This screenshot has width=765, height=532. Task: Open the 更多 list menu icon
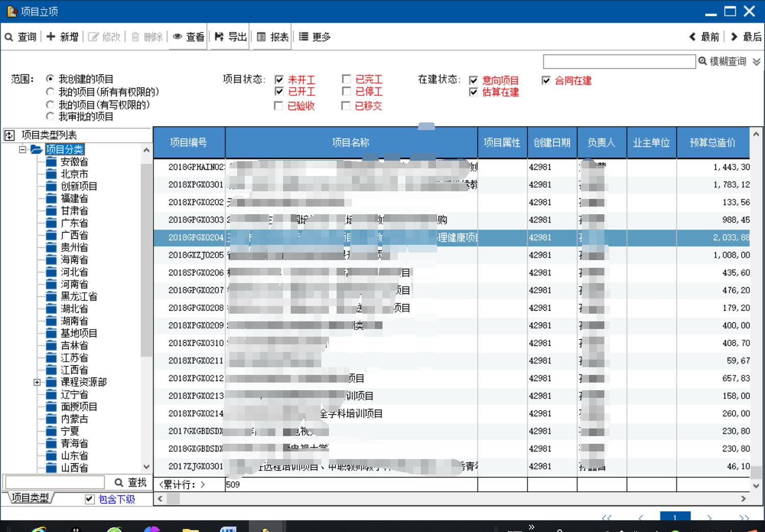(303, 37)
